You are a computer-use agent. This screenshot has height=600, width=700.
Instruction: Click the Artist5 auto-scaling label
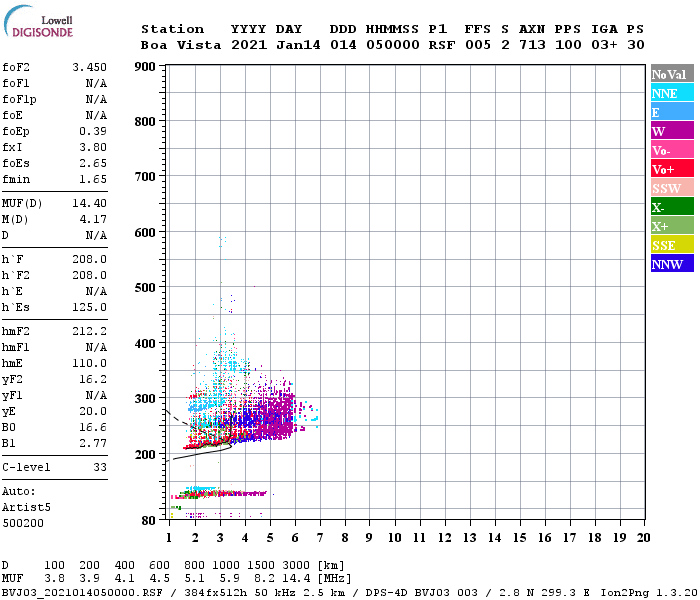(x=26, y=508)
